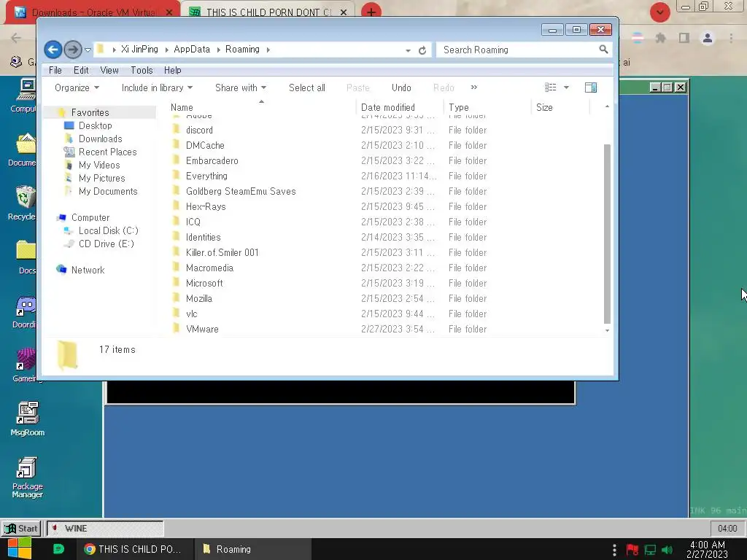Click the WINE taskbar button
Screen dimensions: 747x560
[x=105, y=528]
